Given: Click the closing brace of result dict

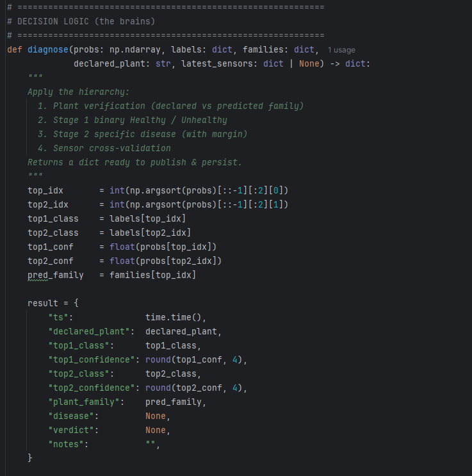Looking at the screenshot, I should 29,457.
